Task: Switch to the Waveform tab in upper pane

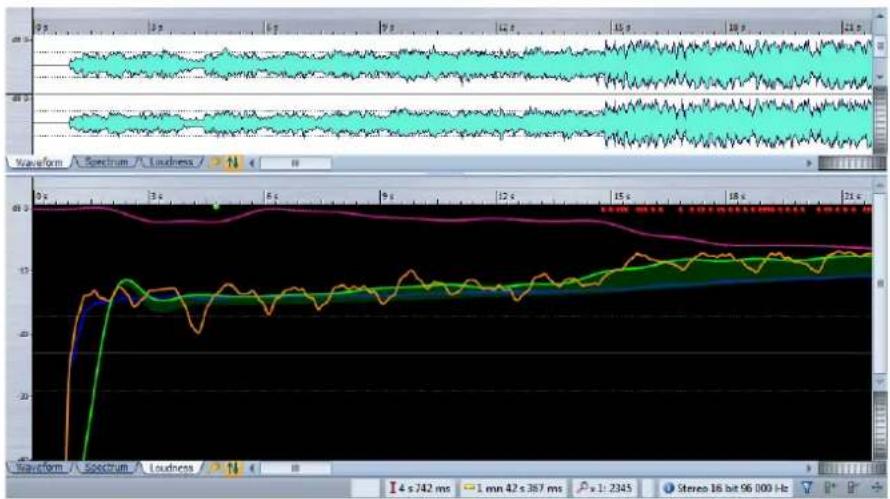Action: [39, 163]
